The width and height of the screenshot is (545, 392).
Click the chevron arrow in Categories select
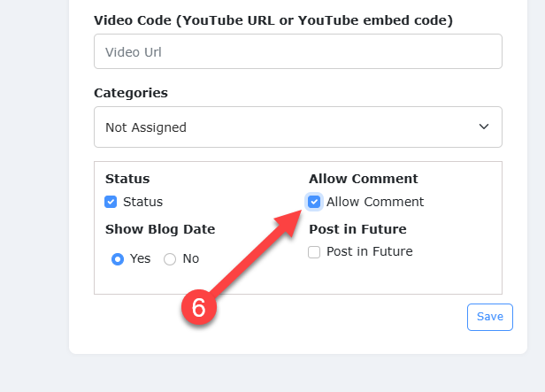click(x=484, y=127)
